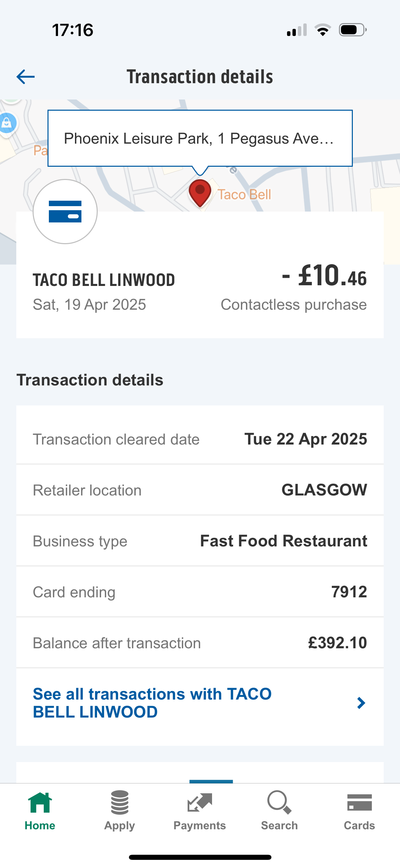This screenshot has height=868, width=400.
Task: Tap the Business type Fast Food Restaurant row
Action: point(200,541)
